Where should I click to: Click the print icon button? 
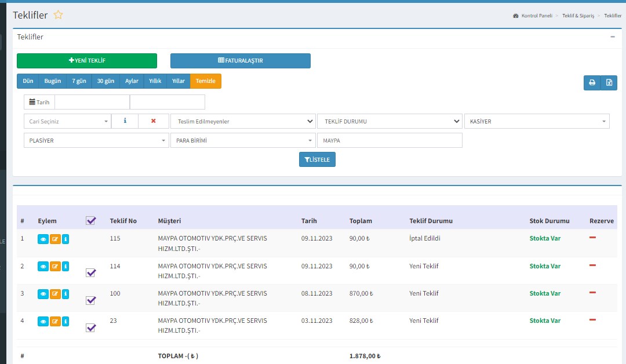[592, 82]
